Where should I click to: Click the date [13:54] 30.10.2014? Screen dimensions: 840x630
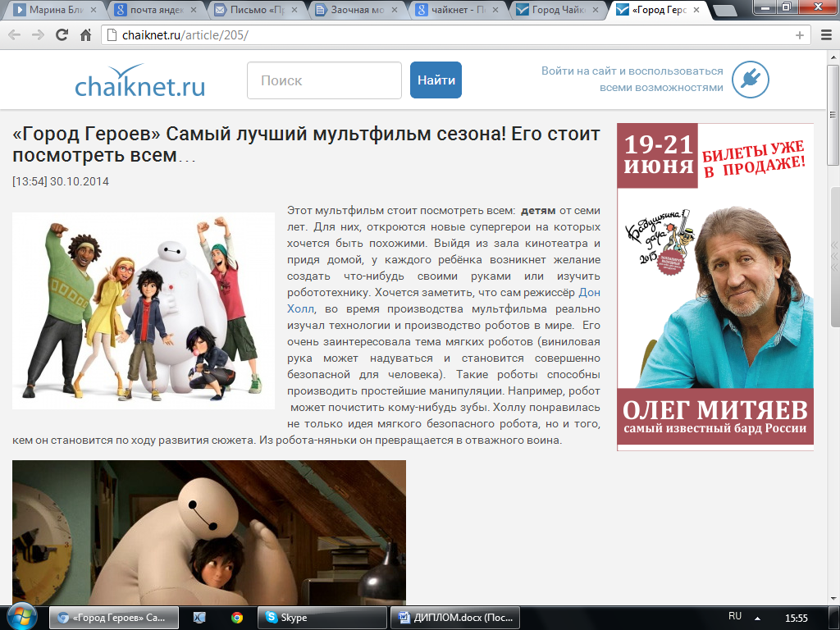(61, 181)
